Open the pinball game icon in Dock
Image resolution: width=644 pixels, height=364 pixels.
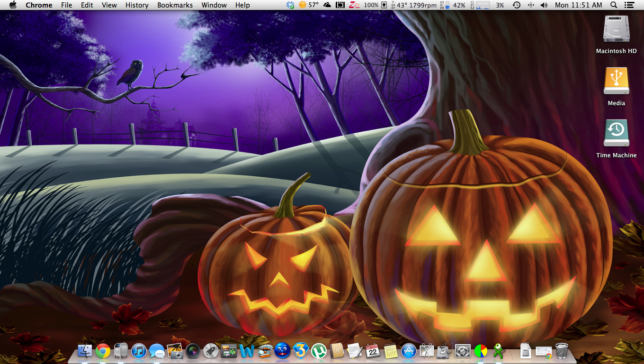click(265, 351)
